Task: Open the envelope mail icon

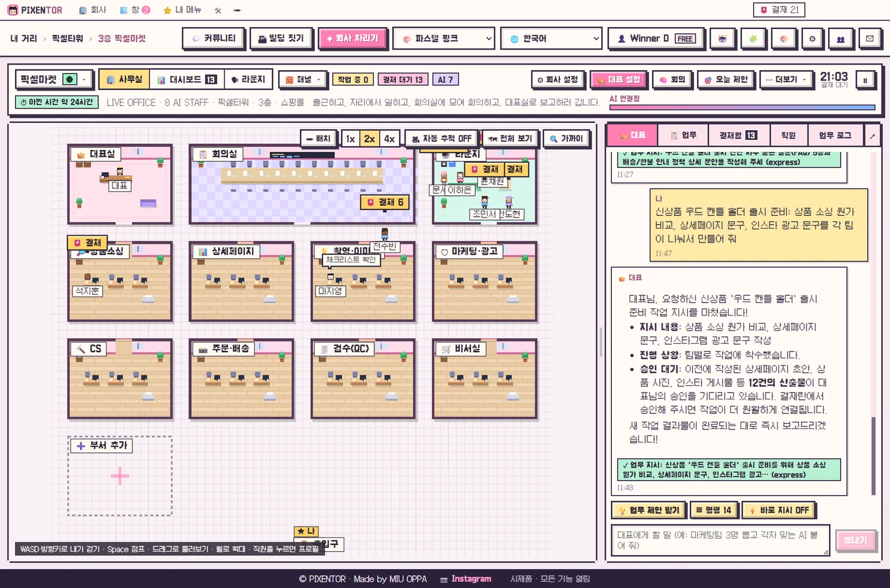Action: click(x=870, y=39)
